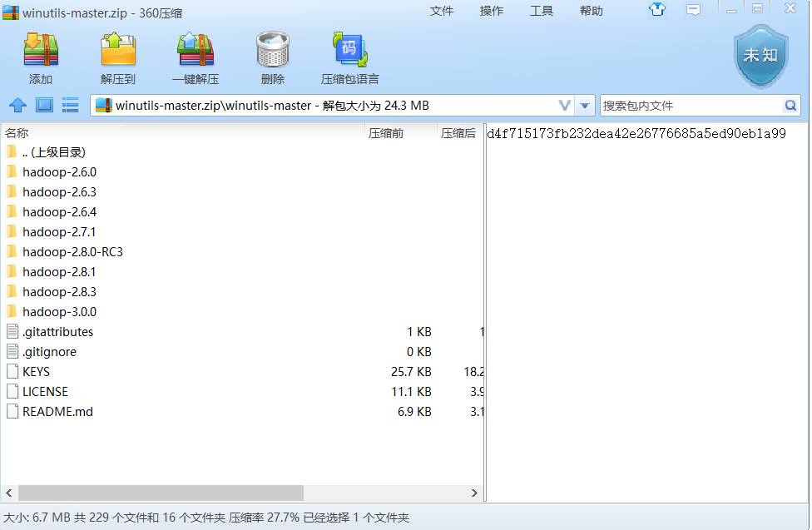Click the 添加 (Add) toolbar icon
Screen dimensions: 812x530
(41, 50)
